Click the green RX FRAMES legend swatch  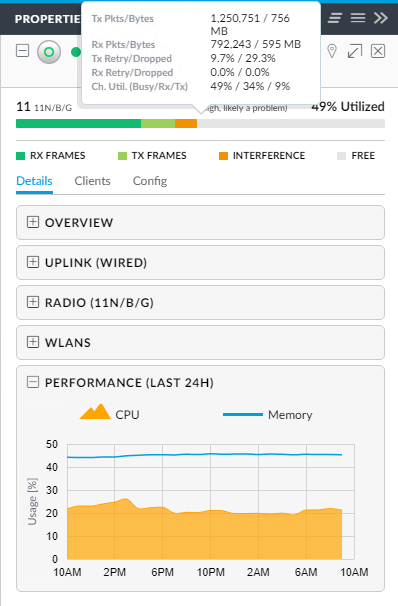coord(20,156)
